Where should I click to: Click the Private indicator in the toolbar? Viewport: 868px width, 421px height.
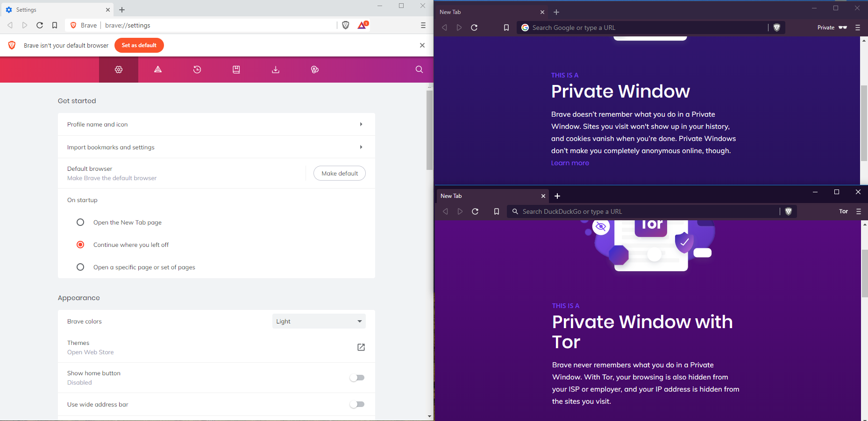[832, 28]
